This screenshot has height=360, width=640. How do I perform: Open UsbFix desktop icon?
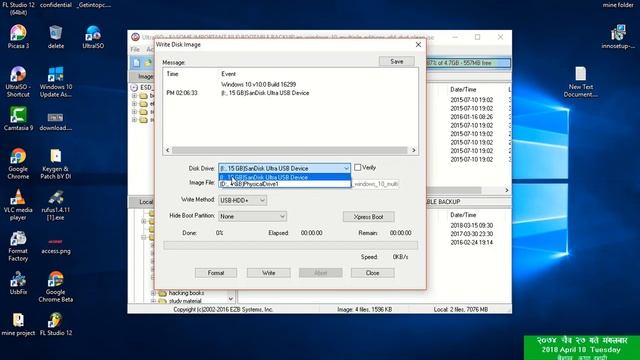(x=18, y=284)
